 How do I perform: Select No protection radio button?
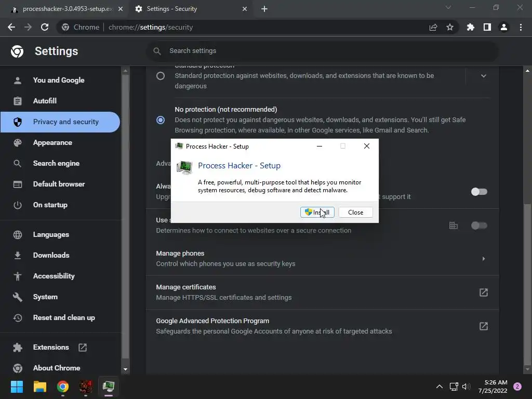pyautogui.click(x=161, y=120)
